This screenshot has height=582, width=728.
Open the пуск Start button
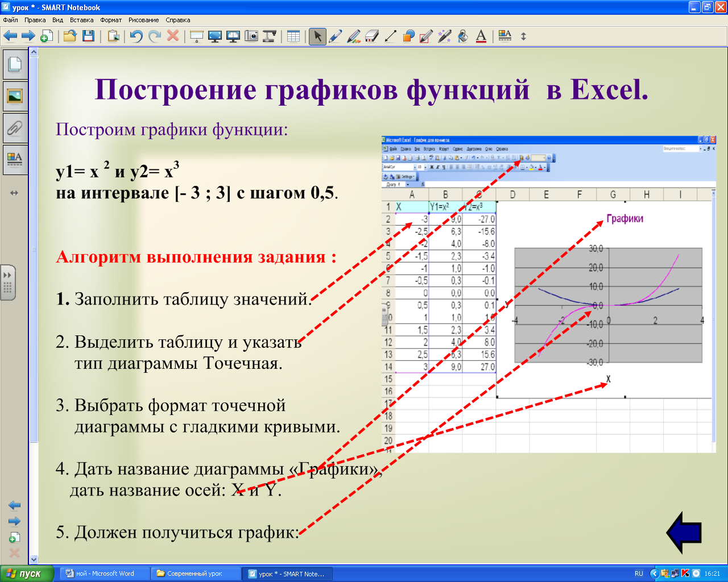27,573
